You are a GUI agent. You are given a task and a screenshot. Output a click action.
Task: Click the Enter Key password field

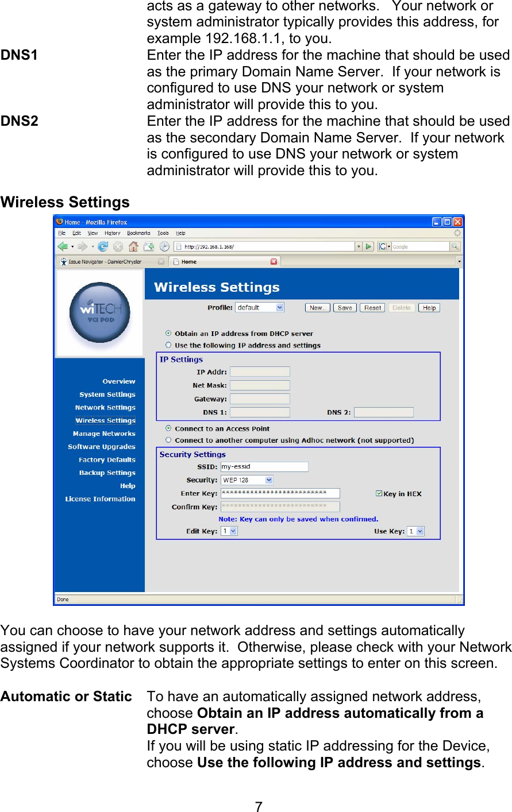(x=280, y=493)
